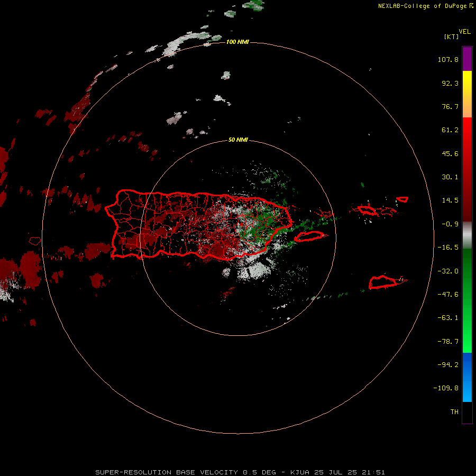Click the 30.1 value on the velocity scale
476x476 pixels.
pos(450,177)
